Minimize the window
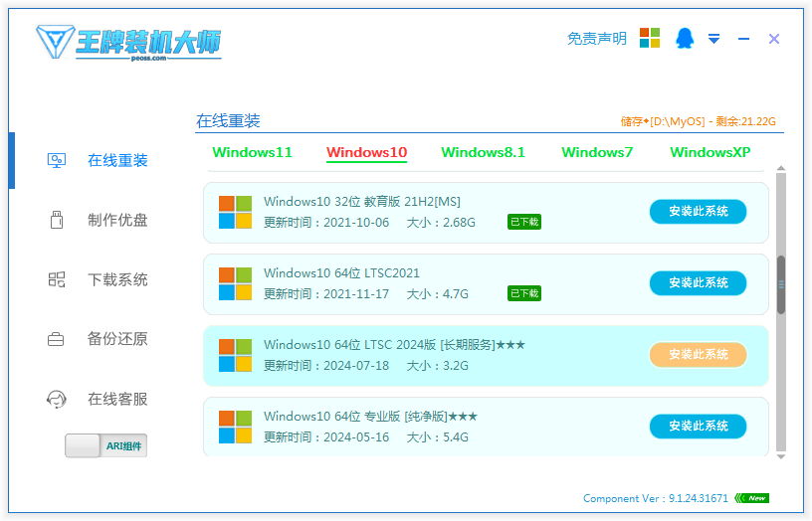This screenshot has height=521, width=812. pos(743,39)
